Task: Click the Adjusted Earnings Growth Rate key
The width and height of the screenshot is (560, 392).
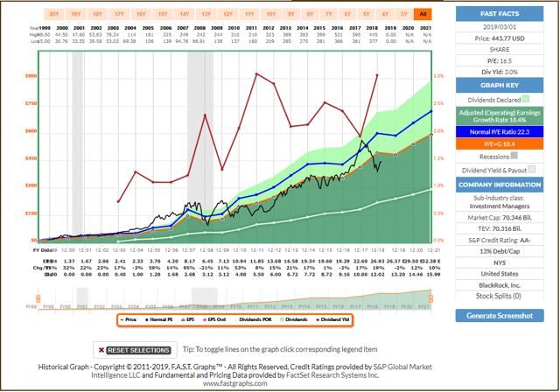Action: 500,116
